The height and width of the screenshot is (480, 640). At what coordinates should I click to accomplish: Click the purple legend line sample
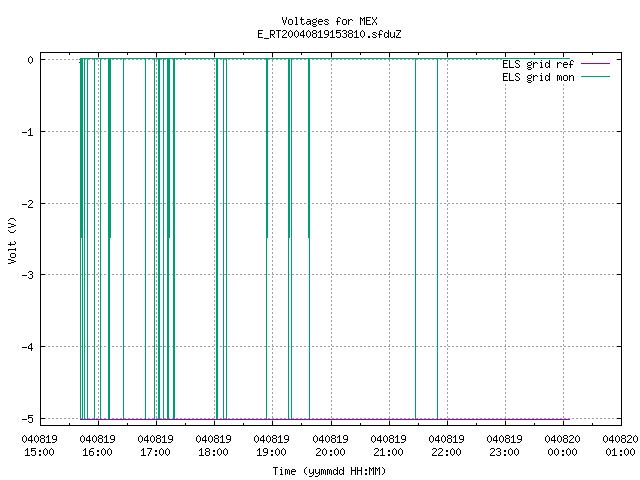[595, 64]
